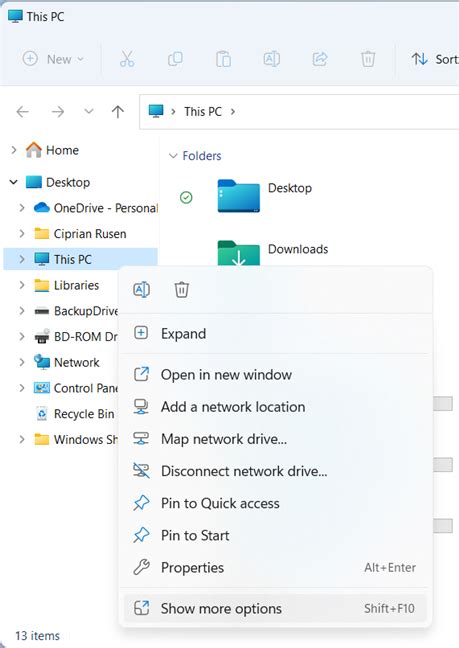Select the Ciprian Rusen folder in the sidebar
Image resolution: width=459 pixels, height=648 pixels.
tap(80, 233)
